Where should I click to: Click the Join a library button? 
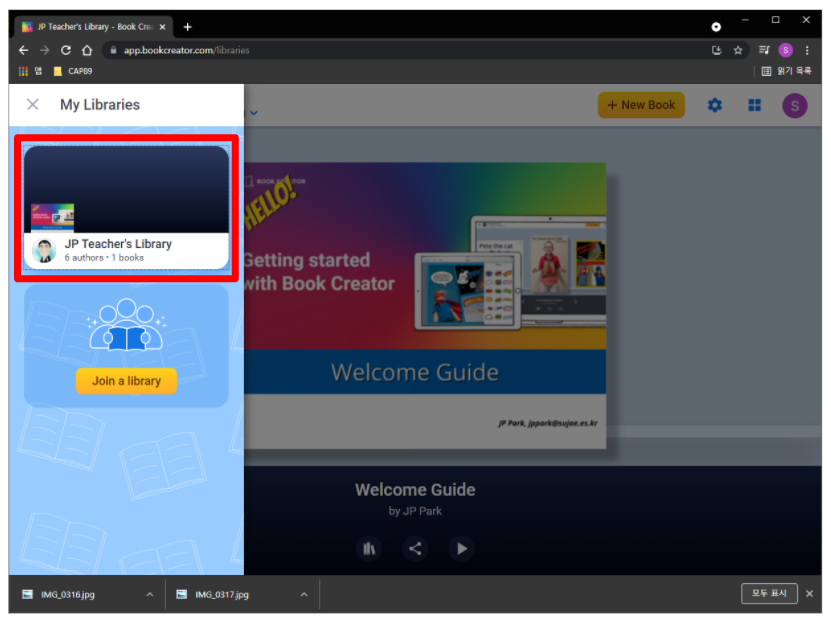pos(126,381)
